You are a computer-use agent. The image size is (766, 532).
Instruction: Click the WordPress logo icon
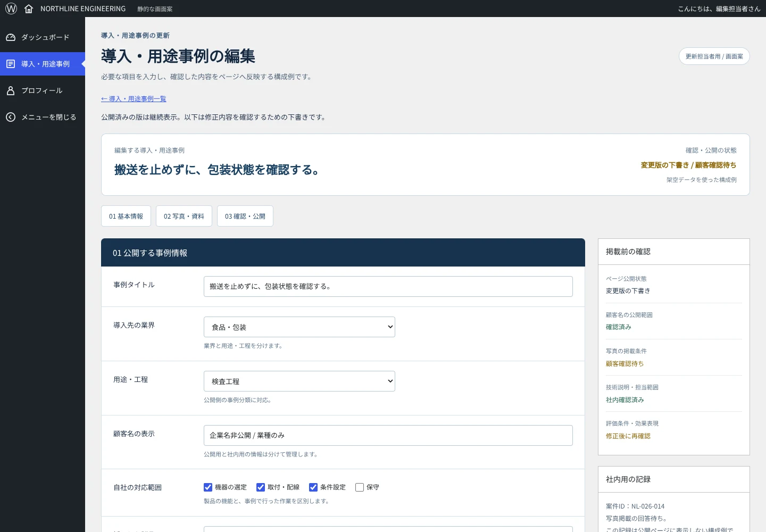coord(11,9)
